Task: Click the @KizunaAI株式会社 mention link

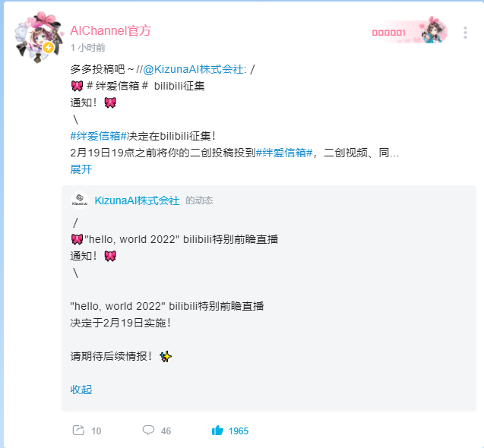Action: [193, 69]
